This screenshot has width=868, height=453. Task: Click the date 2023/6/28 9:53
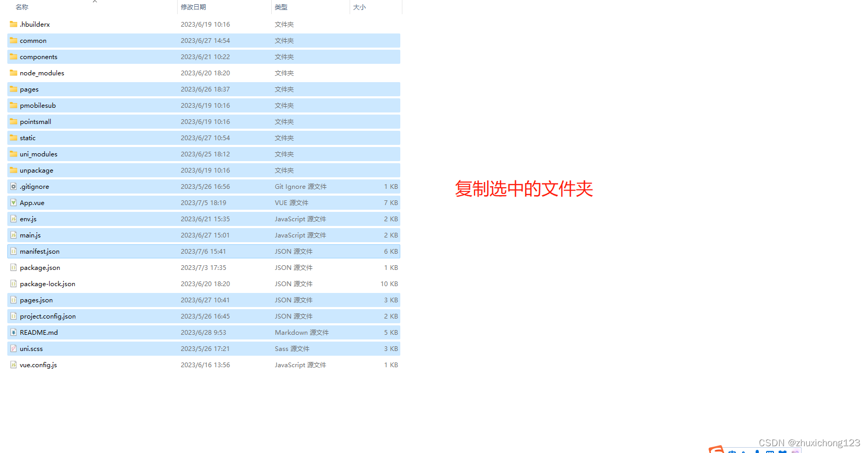pyautogui.click(x=203, y=332)
